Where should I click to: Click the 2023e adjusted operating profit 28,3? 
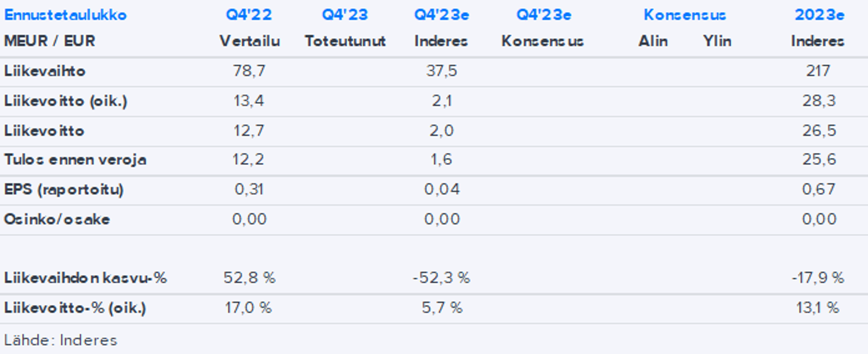pyautogui.click(x=819, y=101)
